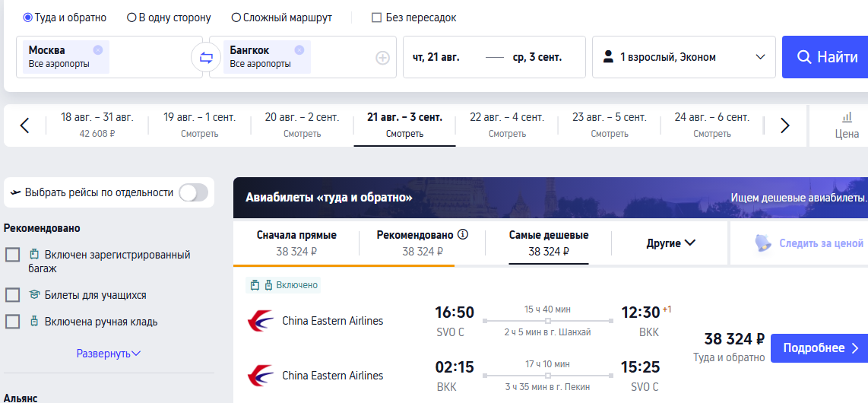
Task: Switch to Самые дешевые tab
Action: (x=549, y=243)
